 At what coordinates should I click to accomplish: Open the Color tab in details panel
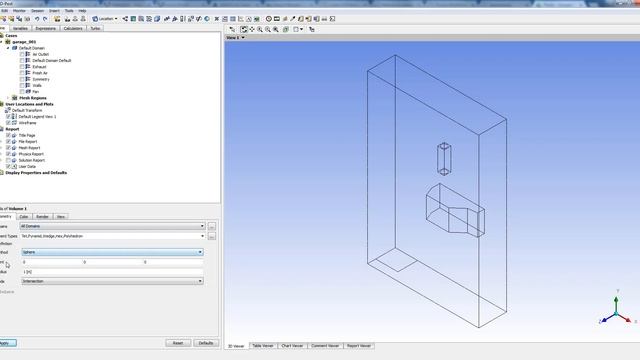point(24,217)
